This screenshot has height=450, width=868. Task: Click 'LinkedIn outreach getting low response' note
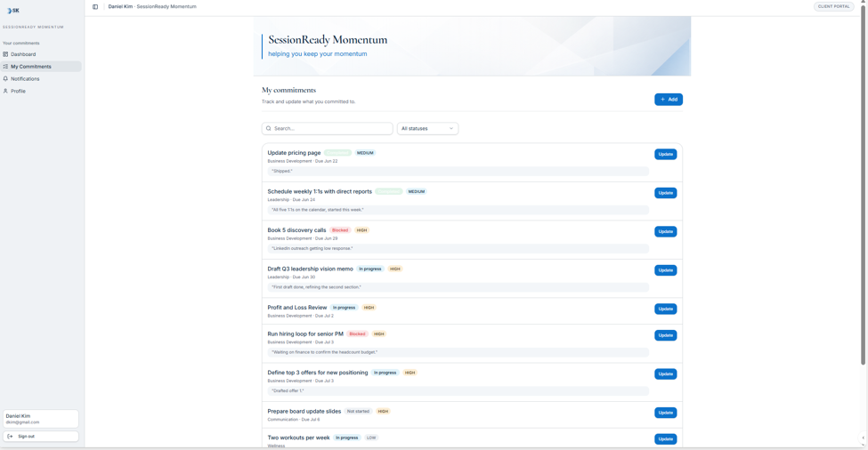458,249
